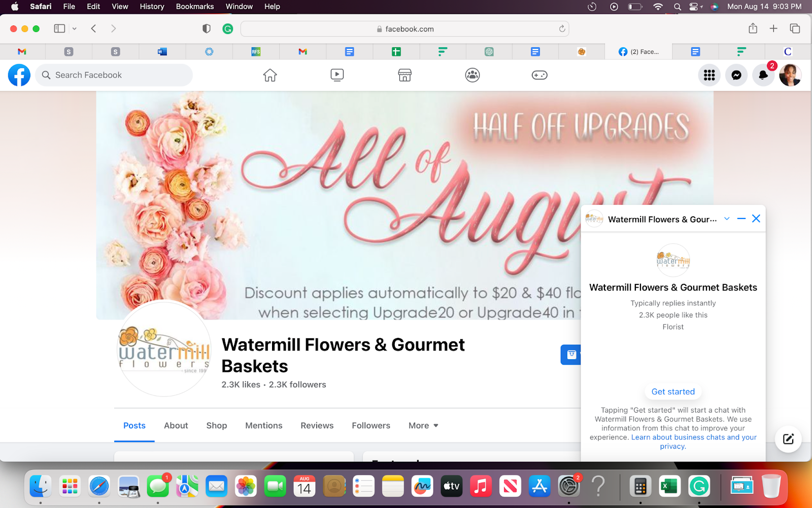The image size is (812, 508).
Task: Open the Reviews tab
Action: 317,426
